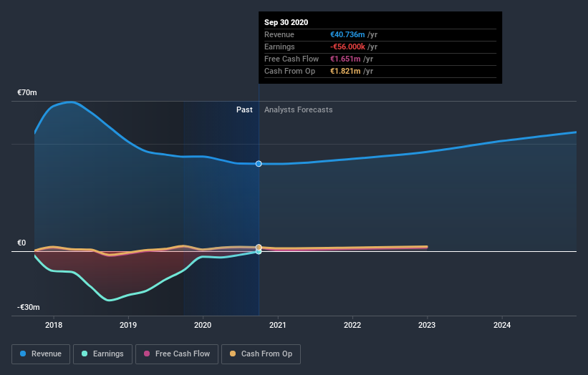Click the €40.736m revenue value in tooltip
This screenshot has height=375, width=588.
coord(347,34)
